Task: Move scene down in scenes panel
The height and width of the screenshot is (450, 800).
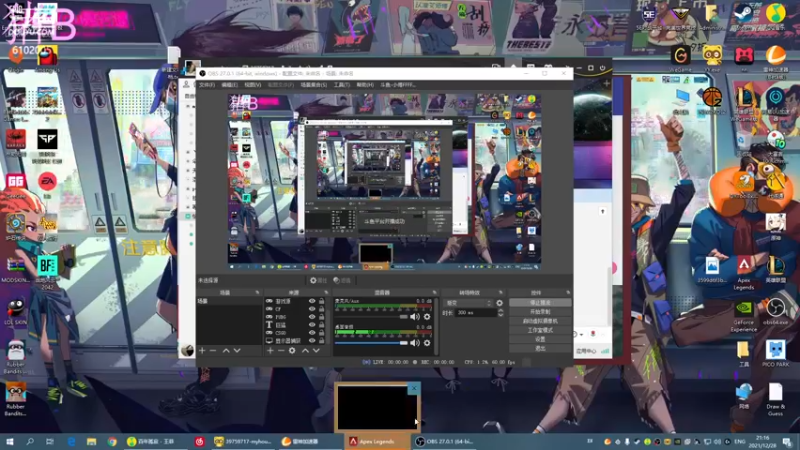Action: pos(237,351)
